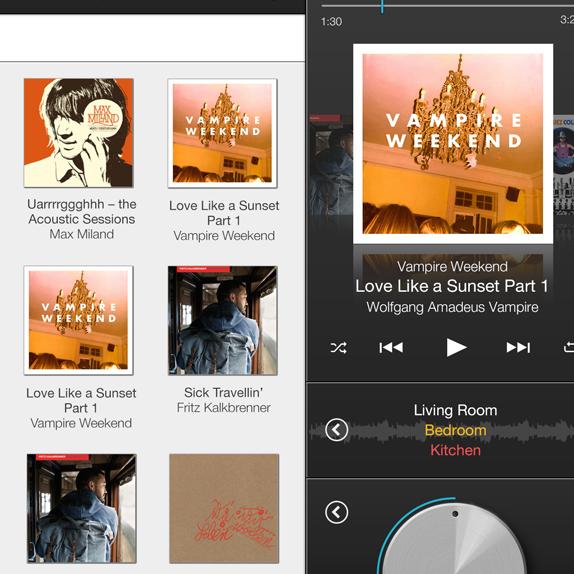Screen dimensions: 574x574
Task: Select the Bedroom zone
Action: [x=455, y=430]
